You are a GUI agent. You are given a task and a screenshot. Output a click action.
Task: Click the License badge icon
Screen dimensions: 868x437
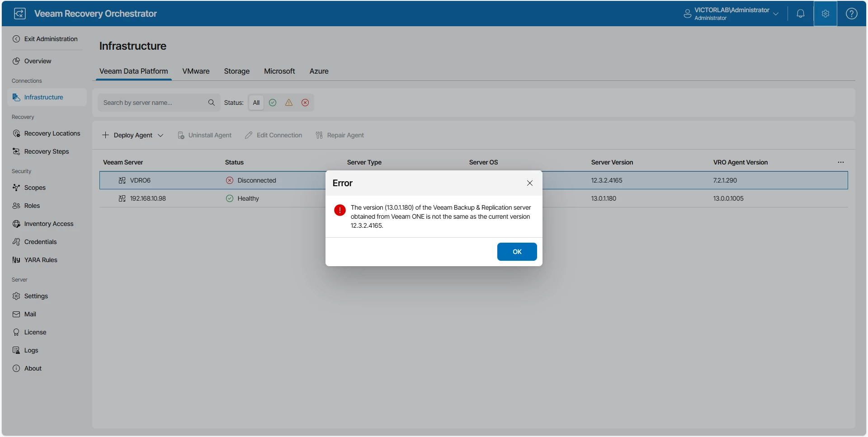point(16,332)
